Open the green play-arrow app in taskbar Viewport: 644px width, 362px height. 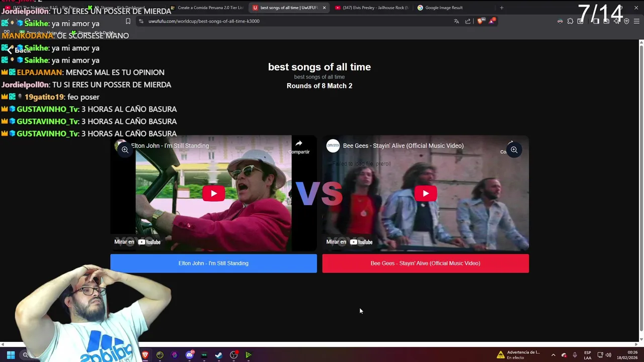tap(248, 355)
